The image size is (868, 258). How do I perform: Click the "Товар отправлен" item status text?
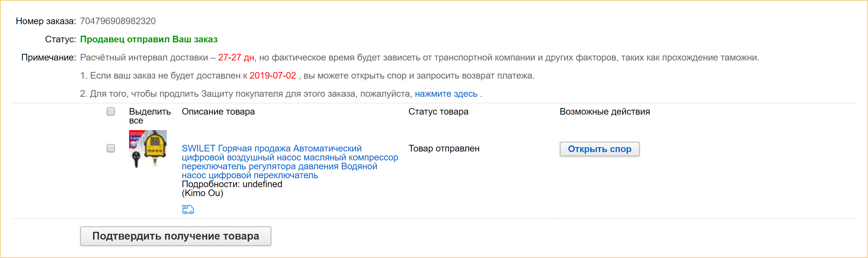(443, 149)
